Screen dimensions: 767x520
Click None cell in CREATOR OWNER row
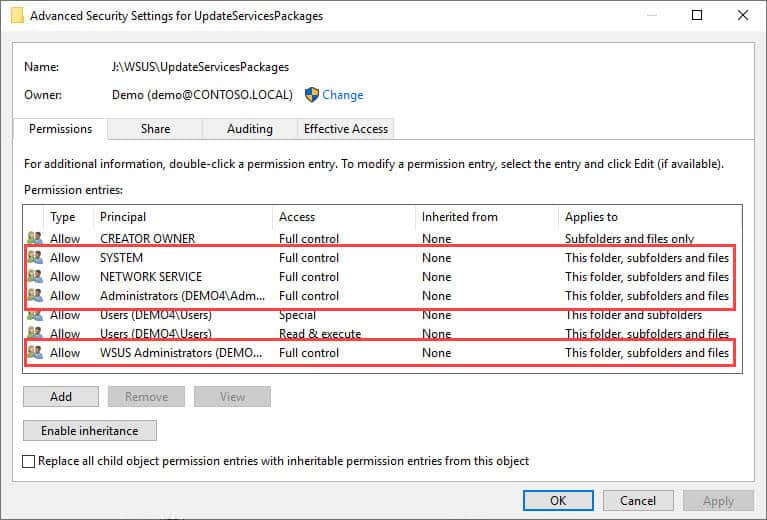436,239
